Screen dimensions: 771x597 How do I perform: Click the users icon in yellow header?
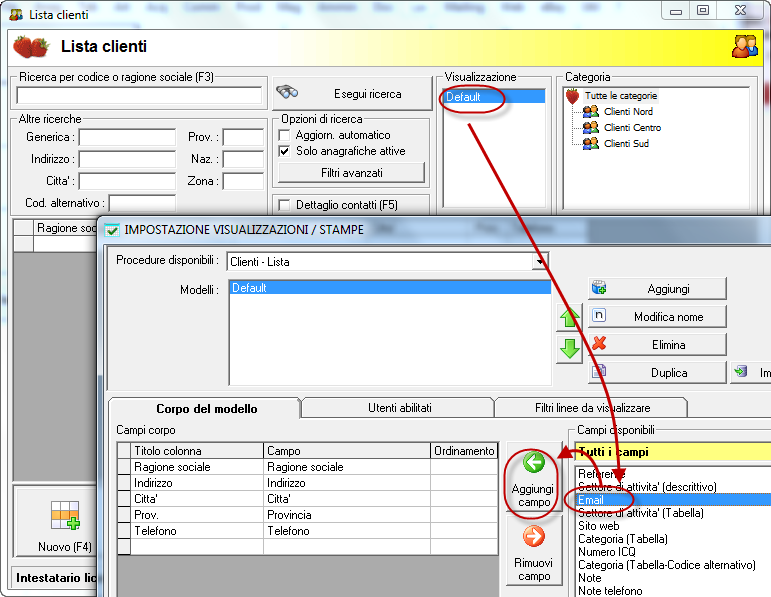pos(744,46)
